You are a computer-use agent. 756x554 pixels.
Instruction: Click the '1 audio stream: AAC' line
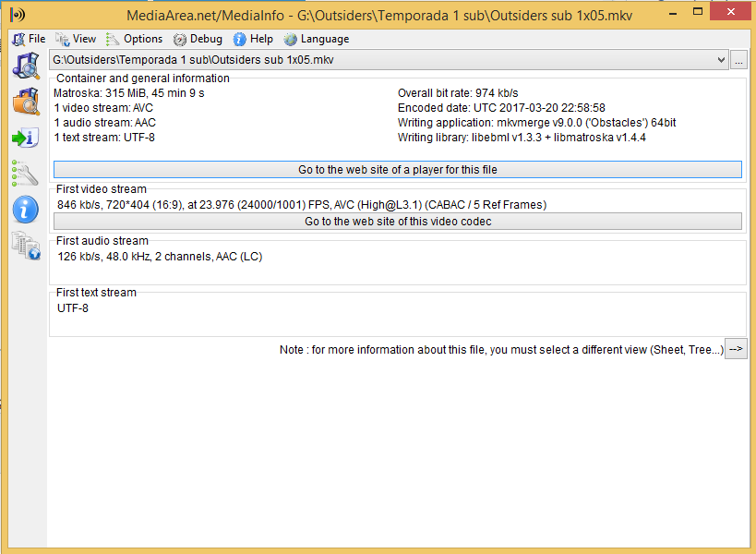point(104,123)
